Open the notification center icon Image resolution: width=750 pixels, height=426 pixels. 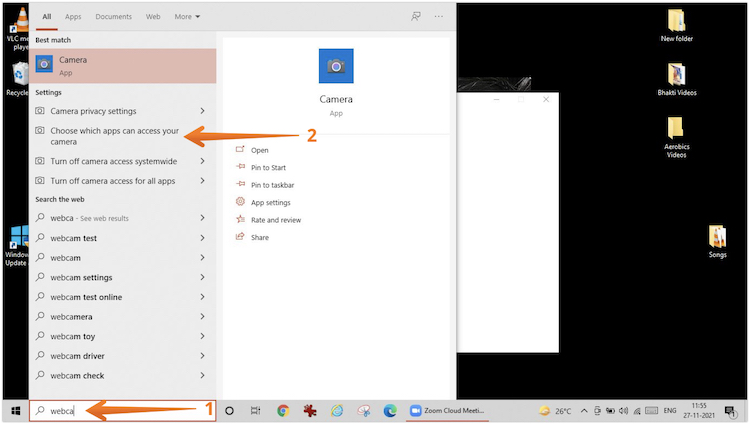(x=730, y=411)
